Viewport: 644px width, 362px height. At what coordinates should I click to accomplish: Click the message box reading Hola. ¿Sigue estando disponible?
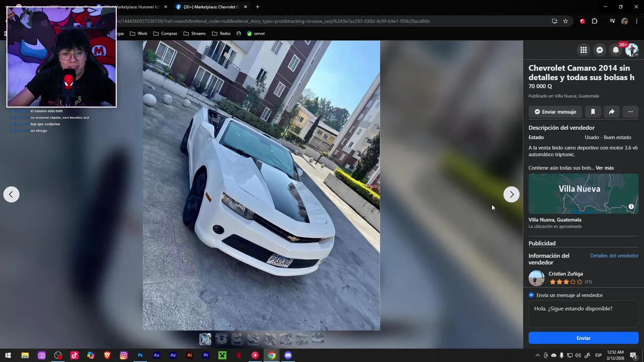(584, 314)
